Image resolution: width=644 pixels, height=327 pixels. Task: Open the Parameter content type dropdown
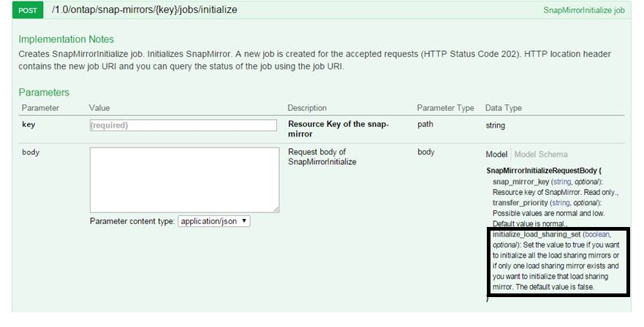[x=214, y=220]
